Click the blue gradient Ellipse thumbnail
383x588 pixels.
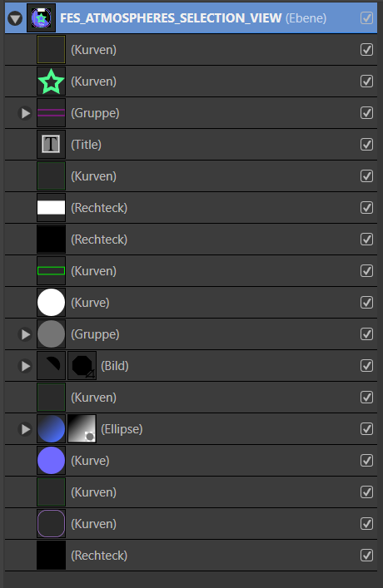point(51,428)
